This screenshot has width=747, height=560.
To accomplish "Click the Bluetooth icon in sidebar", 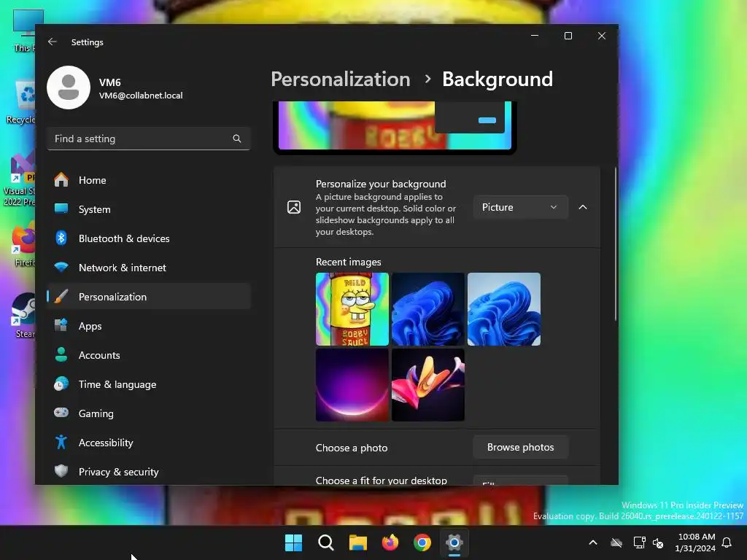I will (x=61, y=238).
